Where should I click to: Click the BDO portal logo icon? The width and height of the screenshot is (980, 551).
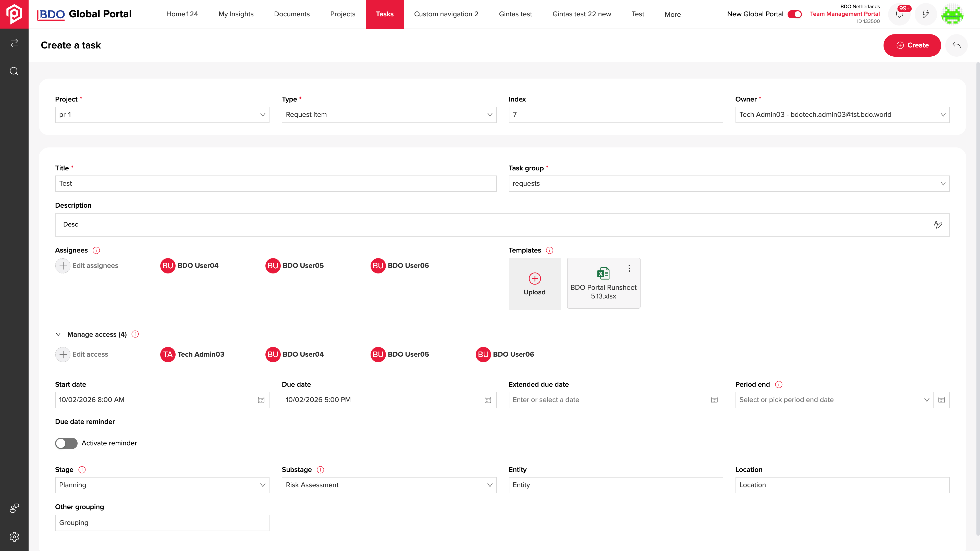pyautogui.click(x=14, y=14)
